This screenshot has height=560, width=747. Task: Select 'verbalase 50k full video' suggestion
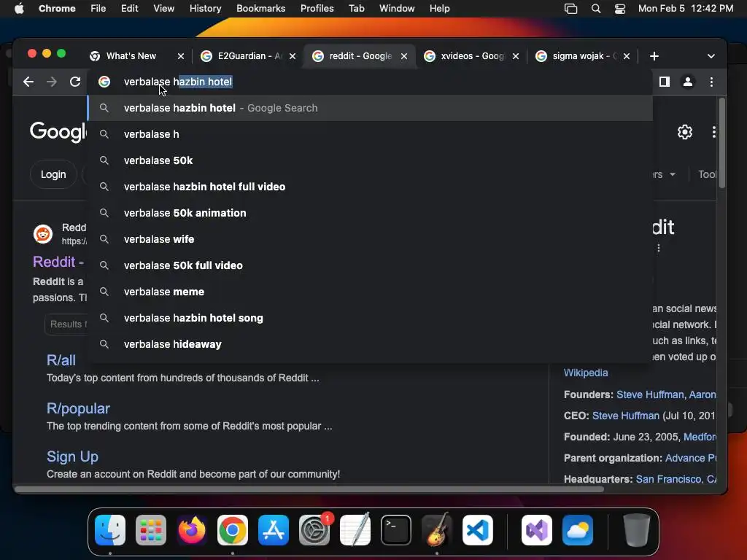(370, 265)
